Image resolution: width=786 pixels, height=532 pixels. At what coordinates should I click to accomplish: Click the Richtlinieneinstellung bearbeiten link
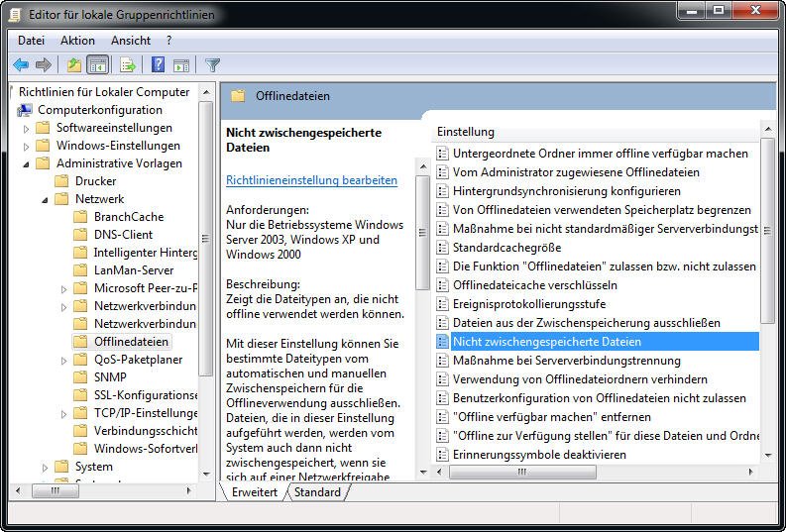[312, 180]
